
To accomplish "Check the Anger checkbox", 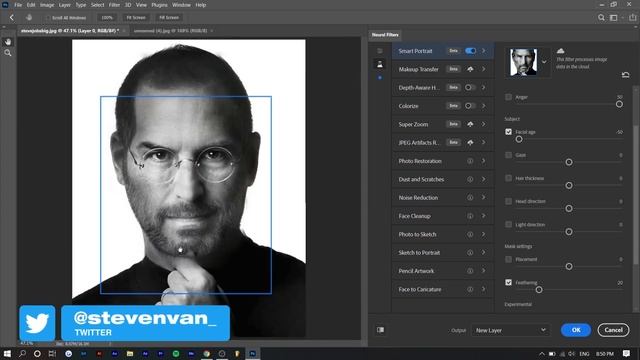I will (x=508, y=97).
